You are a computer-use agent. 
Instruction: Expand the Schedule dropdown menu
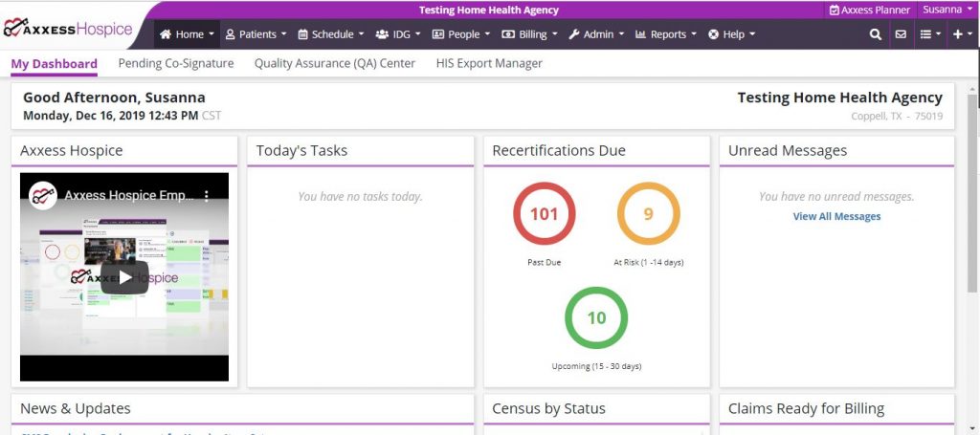pos(330,34)
